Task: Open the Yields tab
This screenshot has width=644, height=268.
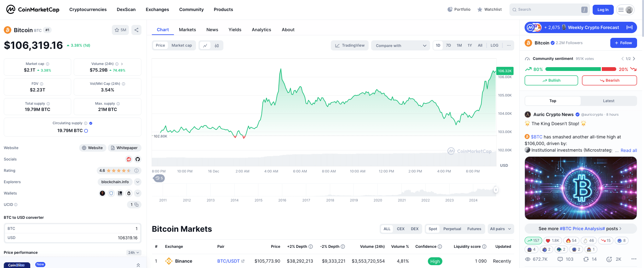Action: click(235, 30)
